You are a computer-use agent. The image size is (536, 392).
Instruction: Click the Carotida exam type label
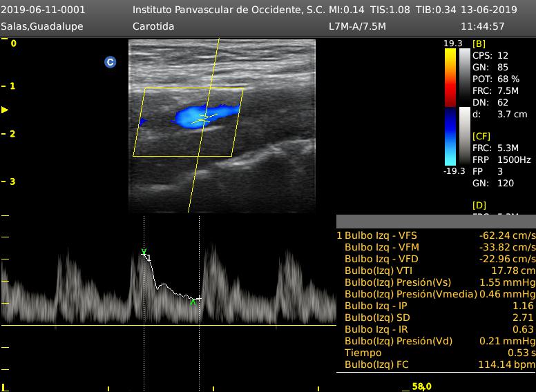(153, 26)
